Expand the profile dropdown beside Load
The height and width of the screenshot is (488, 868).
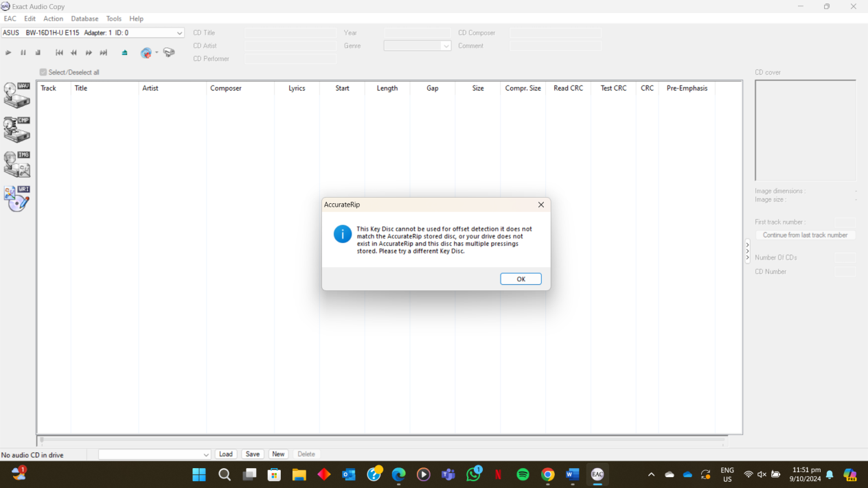205,454
